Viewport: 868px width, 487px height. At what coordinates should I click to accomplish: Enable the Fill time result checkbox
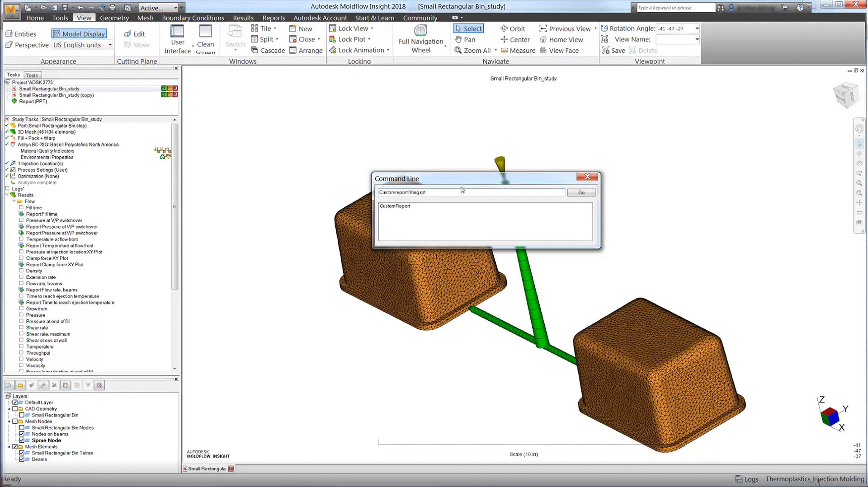click(x=21, y=208)
